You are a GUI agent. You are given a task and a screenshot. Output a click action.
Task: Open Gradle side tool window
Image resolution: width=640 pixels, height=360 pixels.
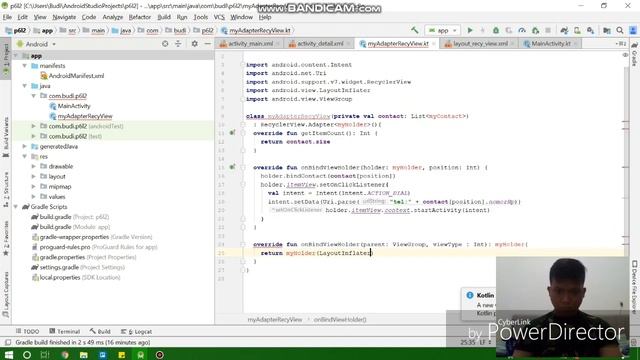(635, 54)
